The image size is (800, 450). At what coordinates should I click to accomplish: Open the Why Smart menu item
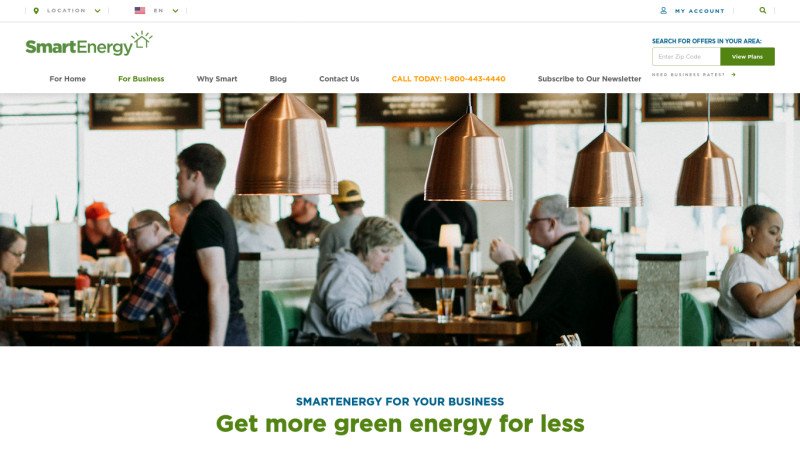pyautogui.click(x=217, y=79)
